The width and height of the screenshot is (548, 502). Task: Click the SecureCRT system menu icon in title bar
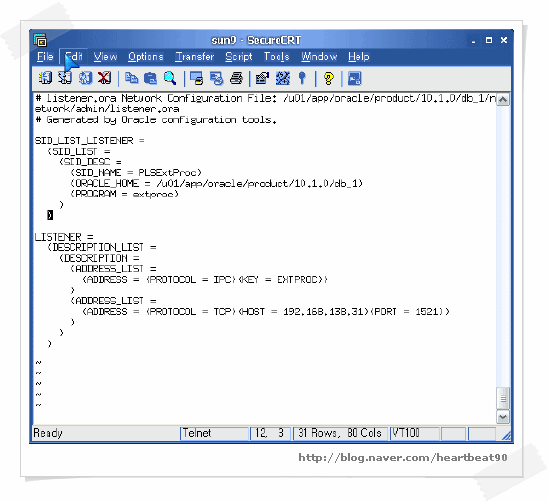(40, 40)
